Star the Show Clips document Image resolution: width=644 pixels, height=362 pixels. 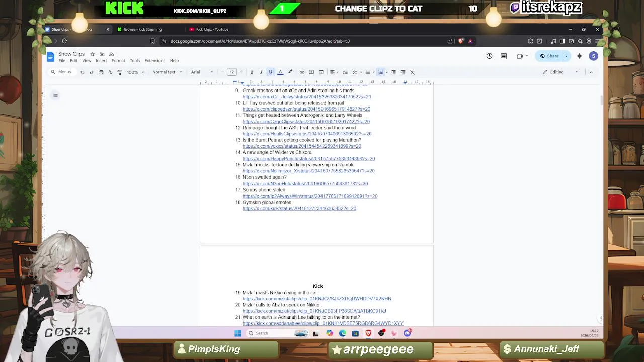pos(92,54)
